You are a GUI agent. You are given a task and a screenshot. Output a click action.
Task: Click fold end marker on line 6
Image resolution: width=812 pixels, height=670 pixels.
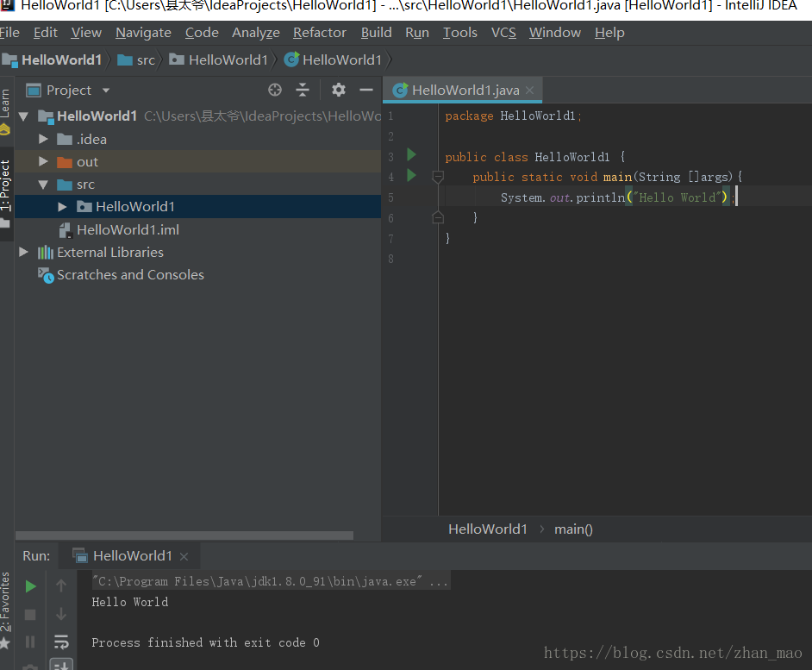click(438, 217)
